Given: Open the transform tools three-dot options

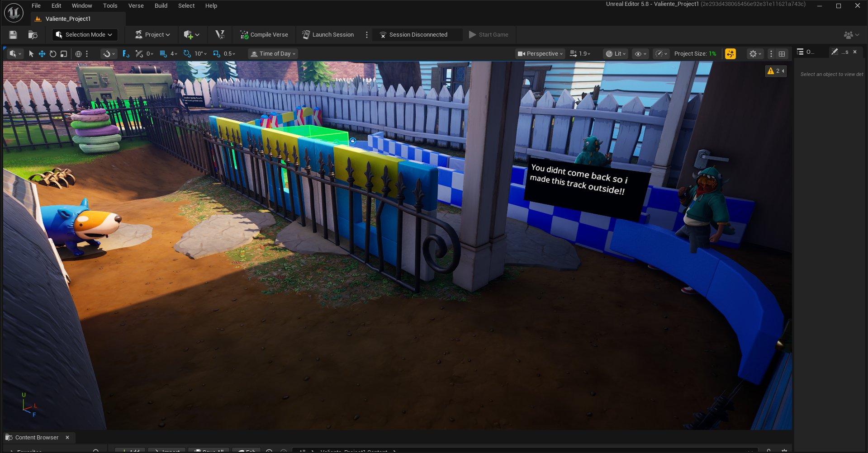Looking at the screenshot, I should 87,54.
